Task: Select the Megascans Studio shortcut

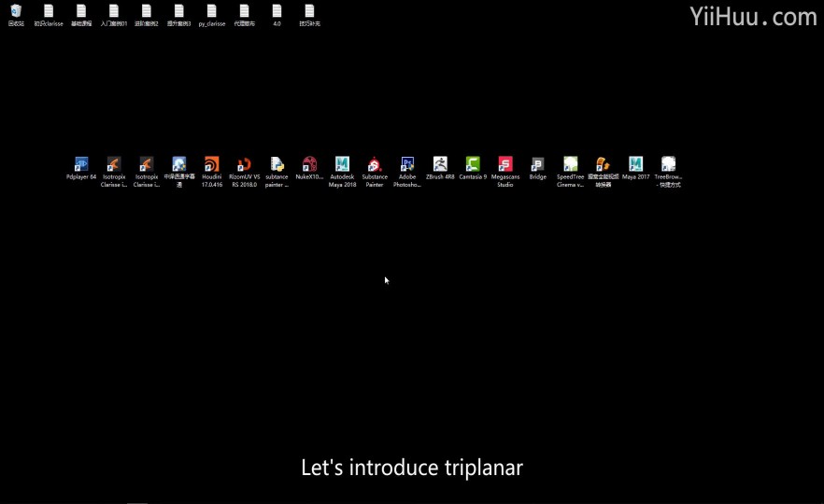Action: [x=505, y=172]
